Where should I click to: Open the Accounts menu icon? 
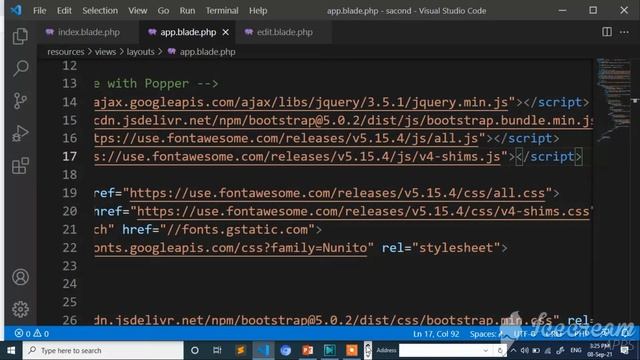tap(20, 277)
